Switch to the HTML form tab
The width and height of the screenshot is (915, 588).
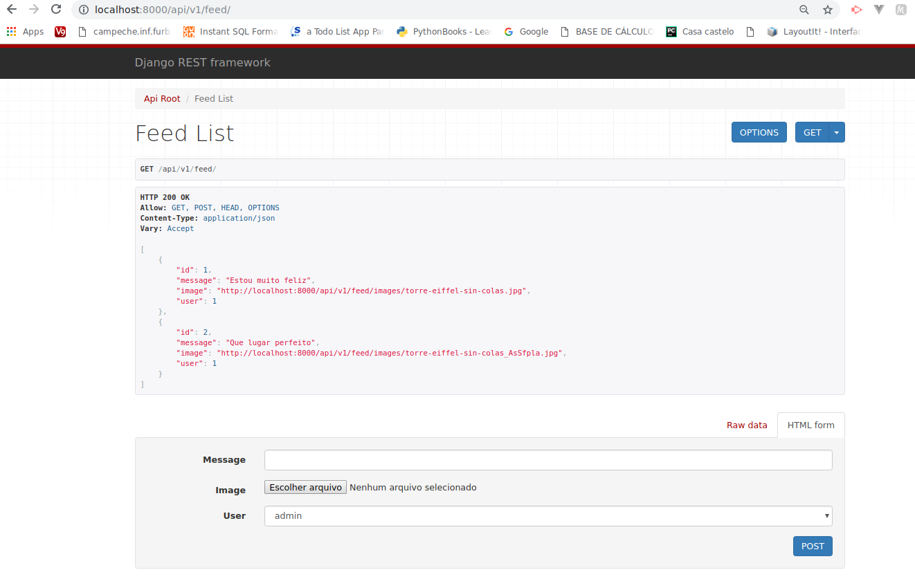[810, 425]
